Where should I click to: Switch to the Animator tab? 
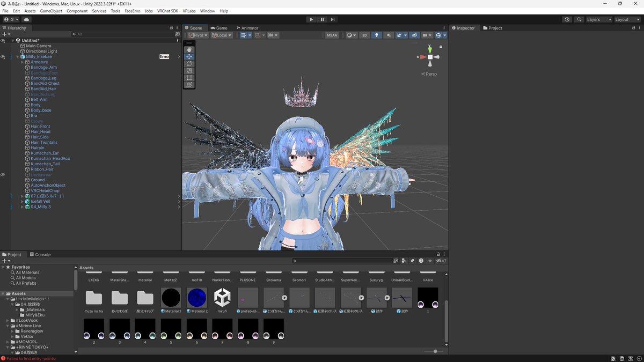(x=247, y=28)
